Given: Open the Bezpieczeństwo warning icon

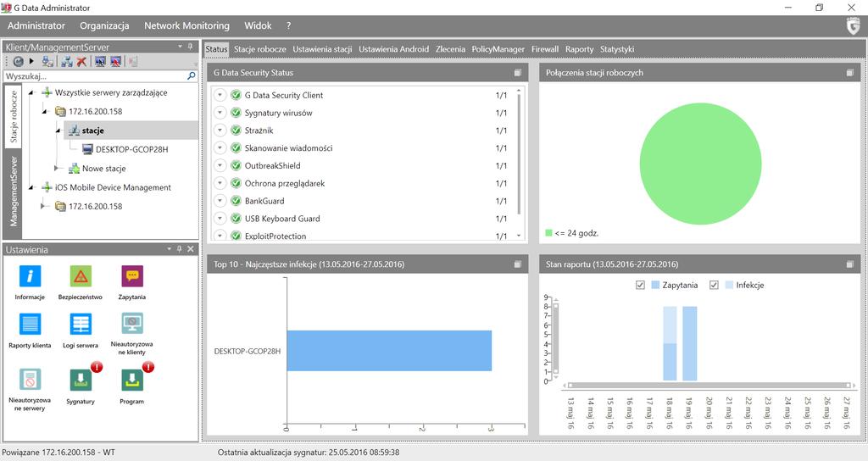Looking at the screenshot, I should pos(81,276).
